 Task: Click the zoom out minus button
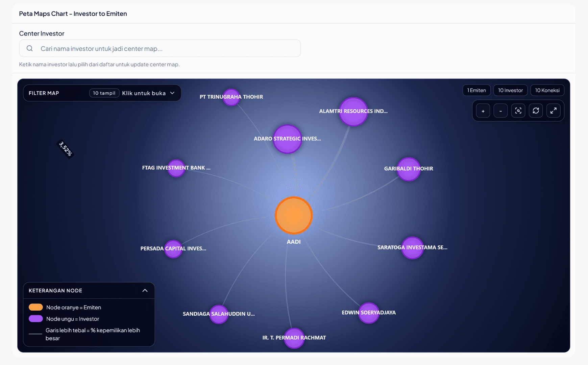[x=500, y=111]
